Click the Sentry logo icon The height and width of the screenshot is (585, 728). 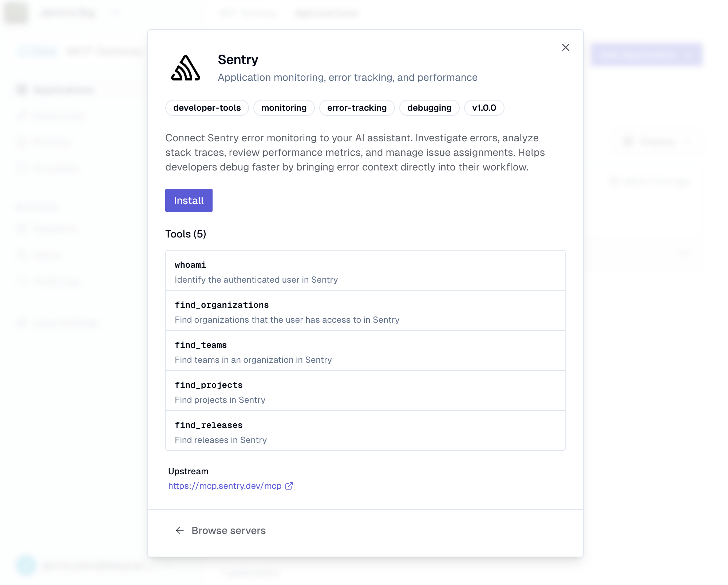point(186,68)
